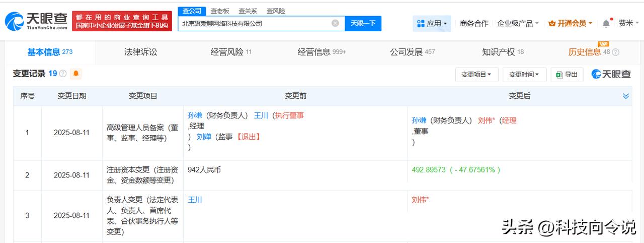The width and height of the screenshot is (644, 243).
Task: Click the 导出 export button
Action: click(567, 75)
